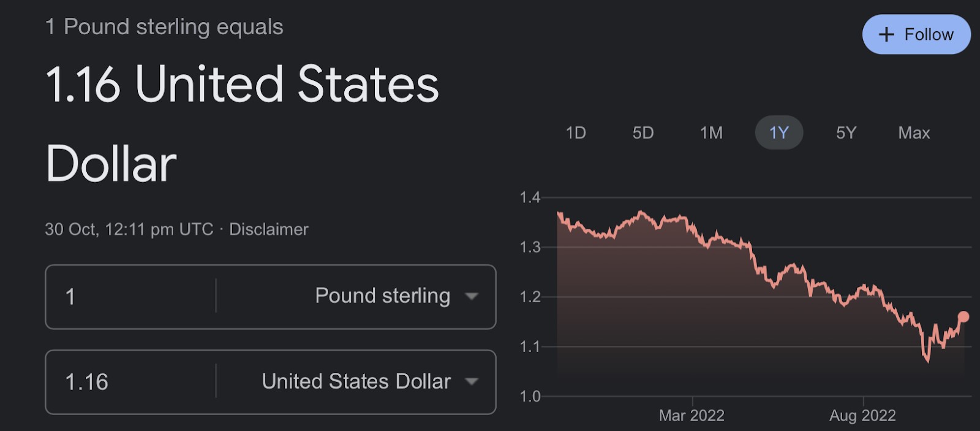Switch chart to the 5Y range
980x431 pixels.
coord(846,132)
